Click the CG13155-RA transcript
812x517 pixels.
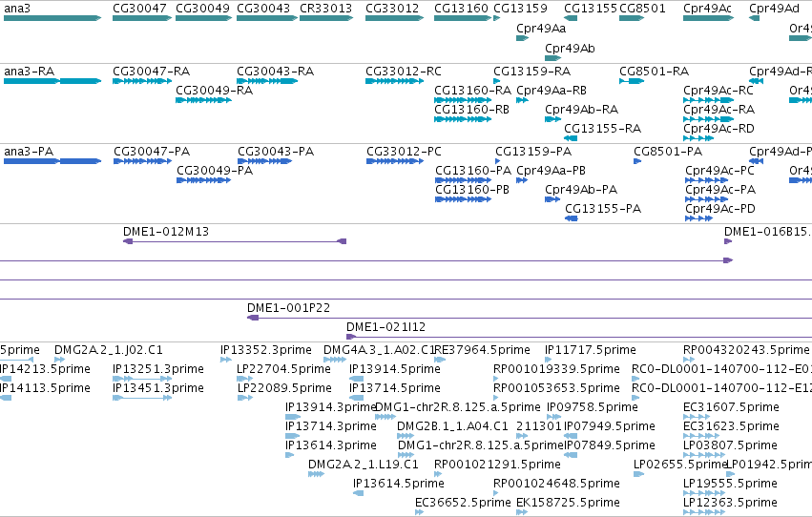(571, 138)
